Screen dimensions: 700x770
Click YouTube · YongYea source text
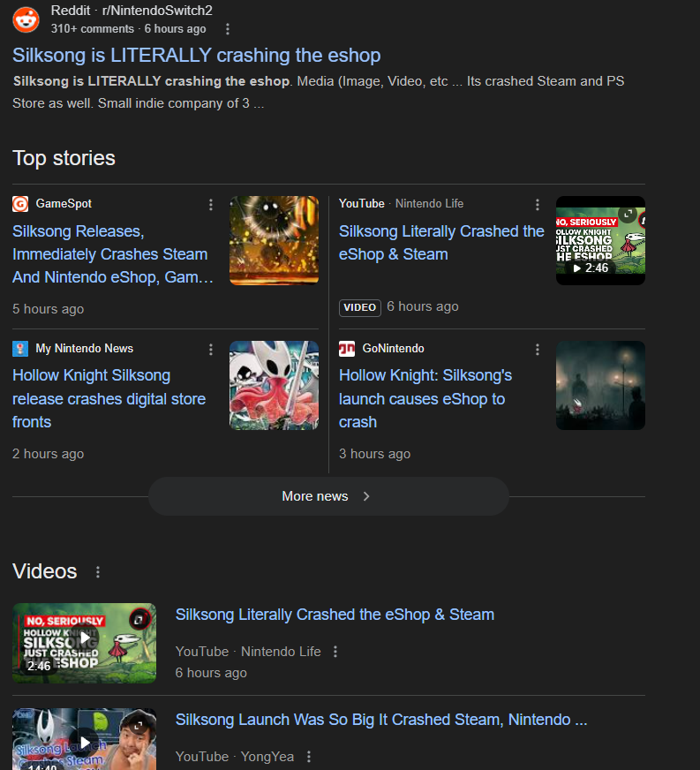point(235,757)
